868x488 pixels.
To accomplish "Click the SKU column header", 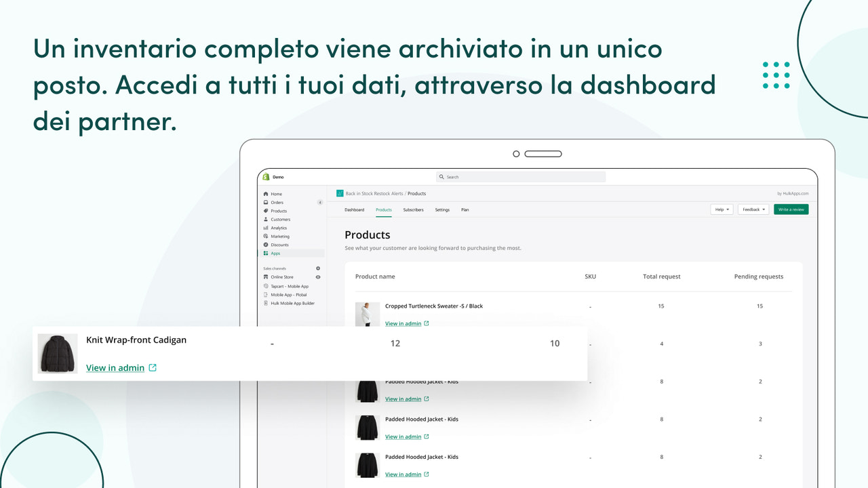I will click(x=591, y=277).
